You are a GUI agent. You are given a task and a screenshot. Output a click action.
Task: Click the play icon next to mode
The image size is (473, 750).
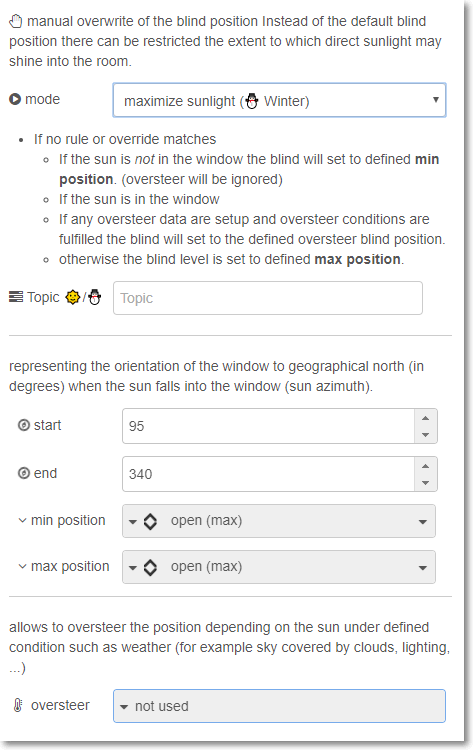(x=15, y=99)
